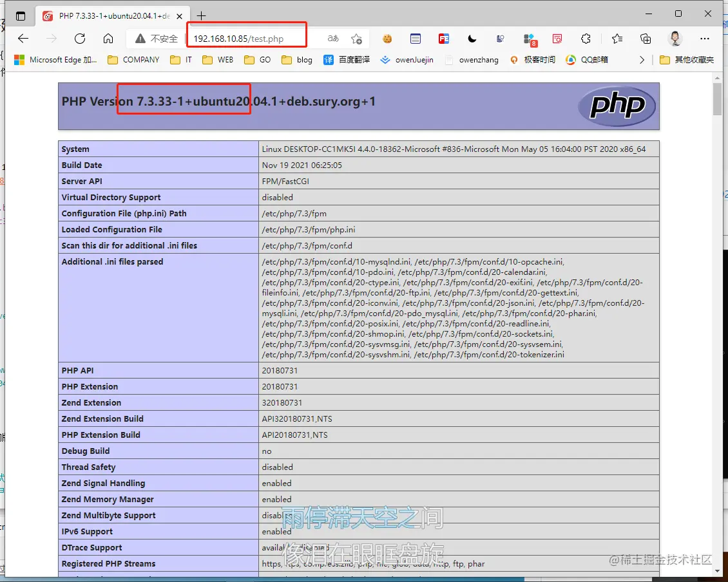Open the 百度翻译 bookmark

(347, 60)
